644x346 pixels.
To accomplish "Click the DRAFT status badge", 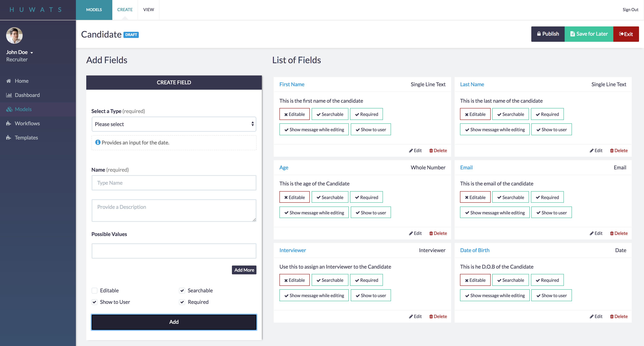I will pos(131,35).
